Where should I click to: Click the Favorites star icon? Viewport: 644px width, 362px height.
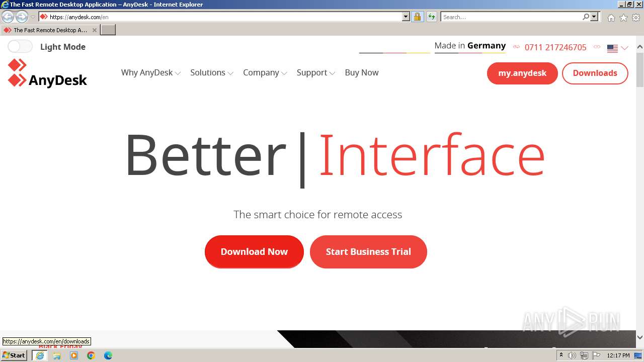pos(623,18)
